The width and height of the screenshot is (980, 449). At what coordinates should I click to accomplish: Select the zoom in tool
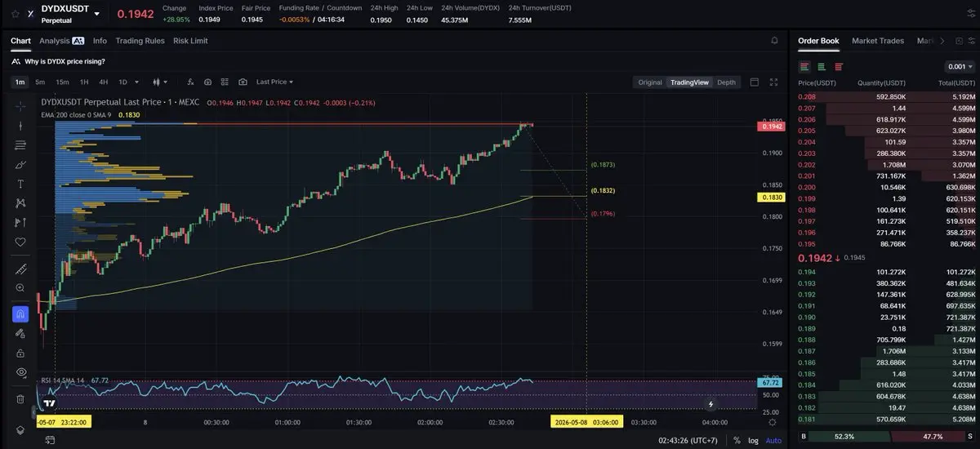(x=20, y=287)
